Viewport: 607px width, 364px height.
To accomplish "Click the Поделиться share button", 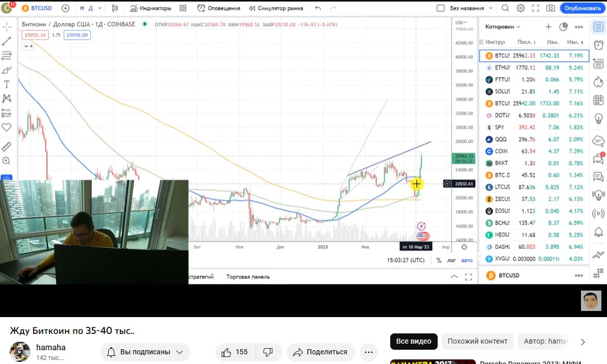I will (320, 352).
